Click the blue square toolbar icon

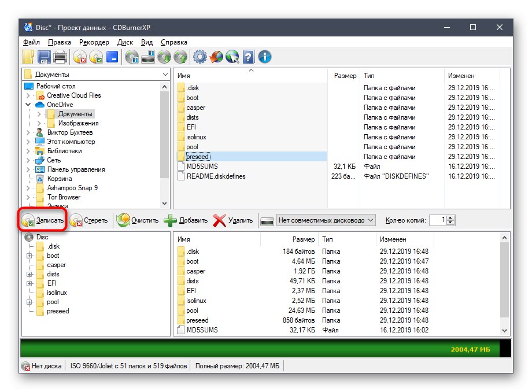[112, 57]
